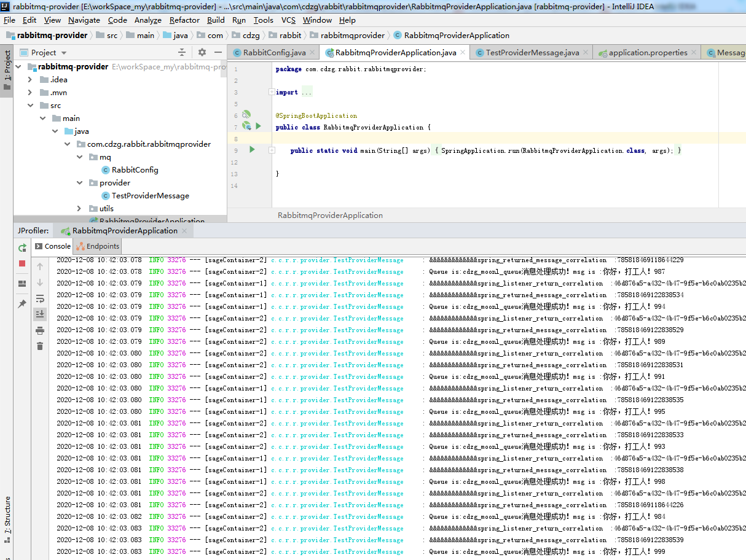Screen dimensions: 746x560
Task: Stop the running application with red square icon
Action: 22,263
